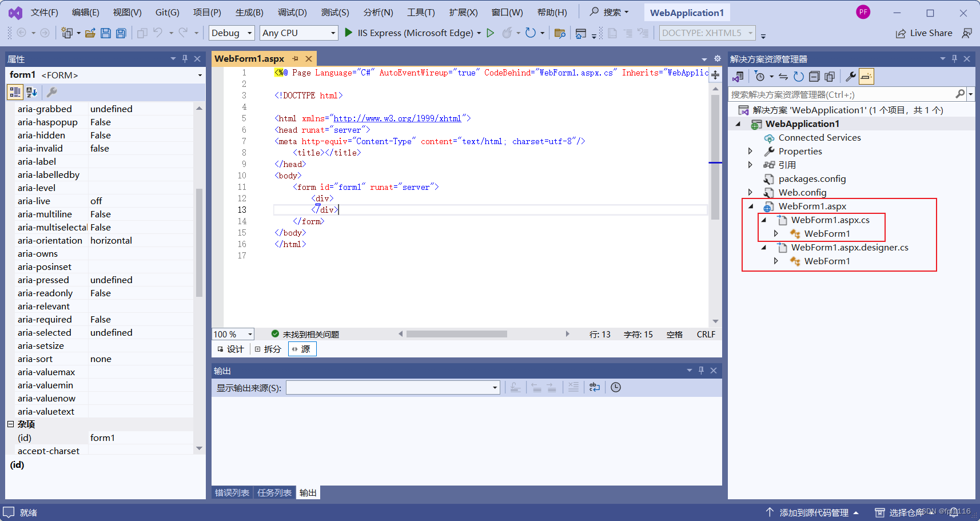Viewport: 980px width, 521px height.
Task: Click Sync with Active Document arrows icon
Action: point(783,77)
